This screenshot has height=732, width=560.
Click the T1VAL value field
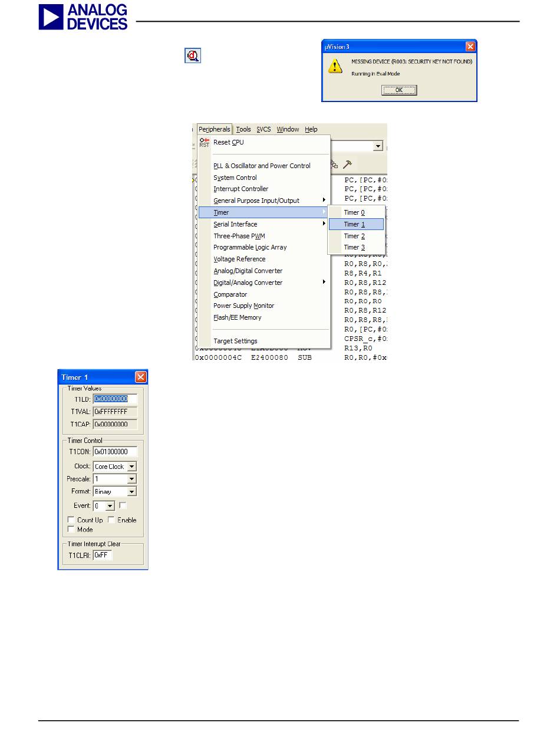coord(115,412)
